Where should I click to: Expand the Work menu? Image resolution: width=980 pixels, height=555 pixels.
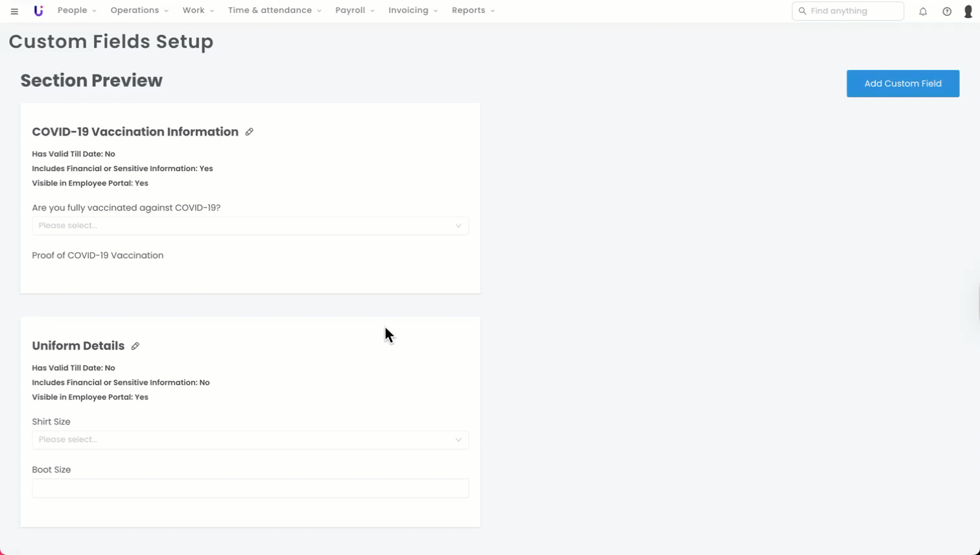point(198,10)
